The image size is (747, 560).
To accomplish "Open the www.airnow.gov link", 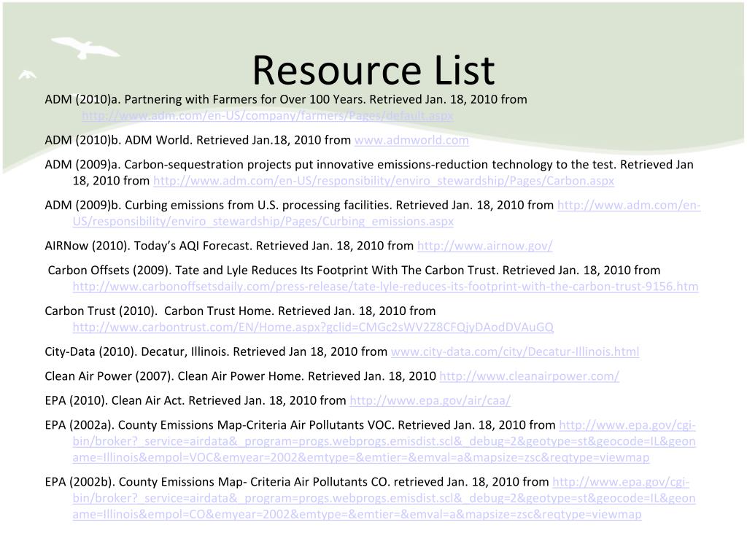I will tap(484, 246).
